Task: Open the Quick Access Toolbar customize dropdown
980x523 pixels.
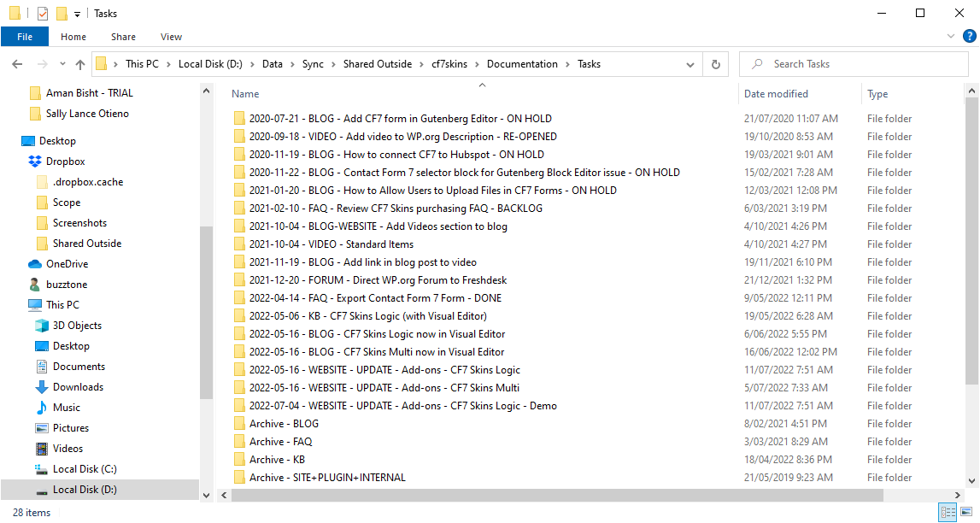Action: [x=78, y=14]
